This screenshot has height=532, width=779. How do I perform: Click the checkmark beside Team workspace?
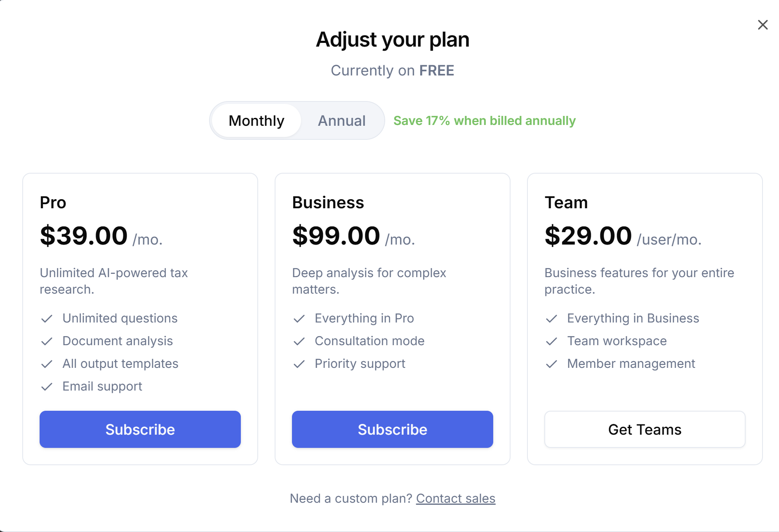coord(552,341)
